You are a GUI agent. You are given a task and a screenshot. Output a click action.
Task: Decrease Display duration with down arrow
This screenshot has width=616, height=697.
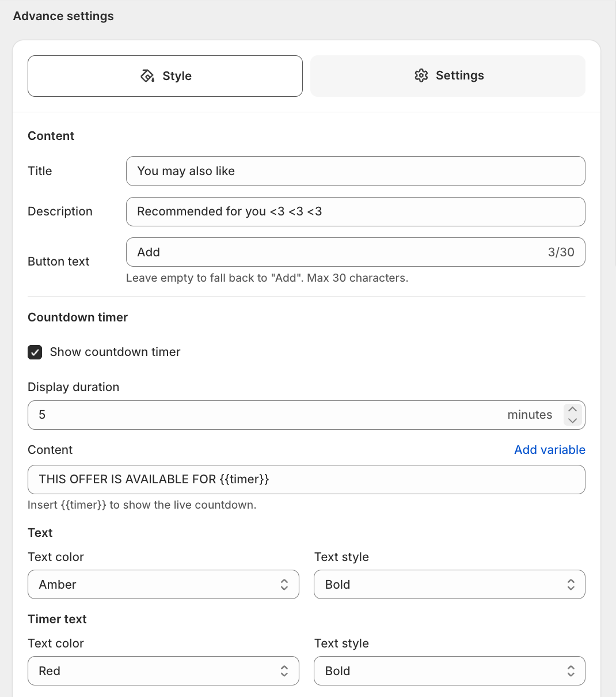572,421
